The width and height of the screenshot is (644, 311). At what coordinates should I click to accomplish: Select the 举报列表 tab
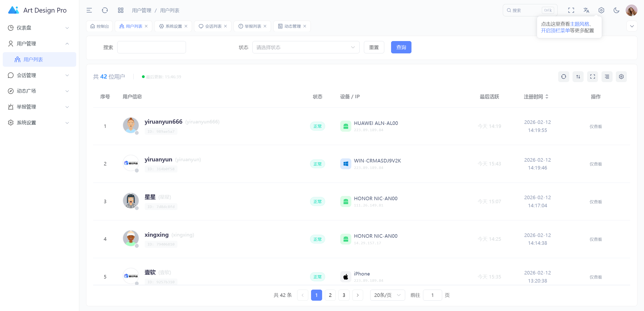click(x=252, y=26)
